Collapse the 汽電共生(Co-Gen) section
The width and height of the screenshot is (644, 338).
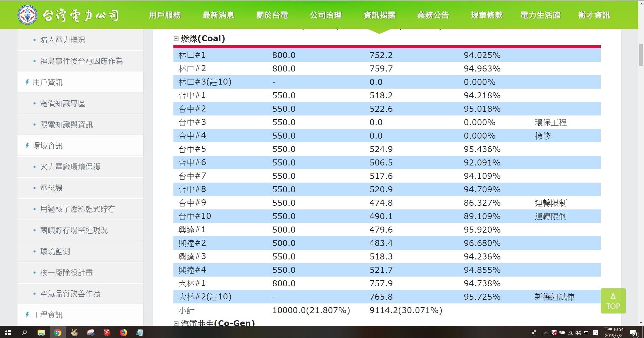click(176, 323)
